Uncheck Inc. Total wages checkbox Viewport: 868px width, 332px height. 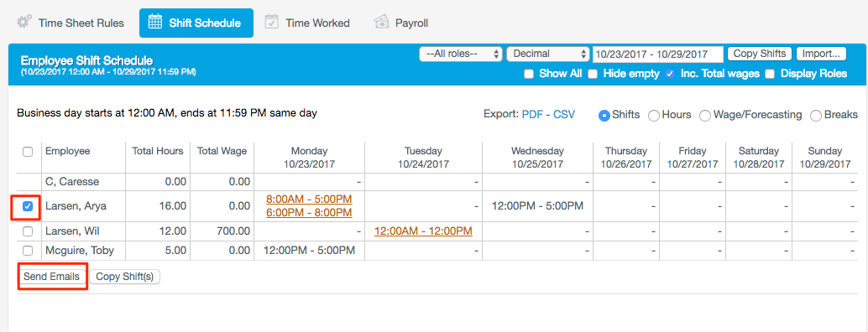(671, 74)
